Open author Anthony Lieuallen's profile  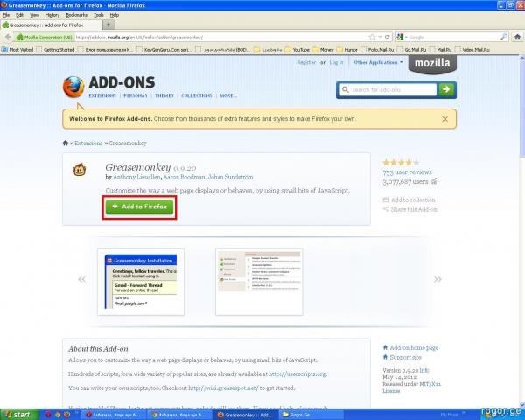click(137, 177)
